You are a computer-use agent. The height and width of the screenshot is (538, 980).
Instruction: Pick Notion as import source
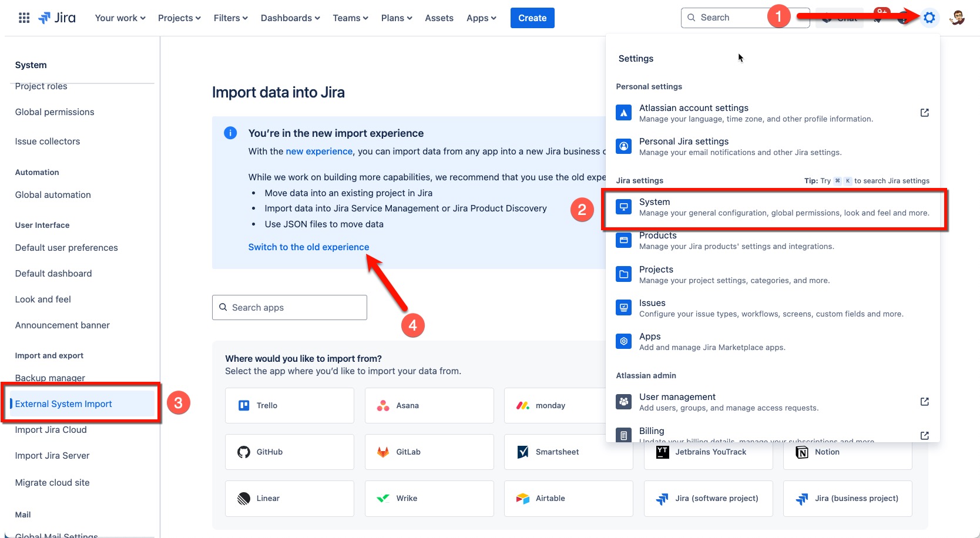847,452
